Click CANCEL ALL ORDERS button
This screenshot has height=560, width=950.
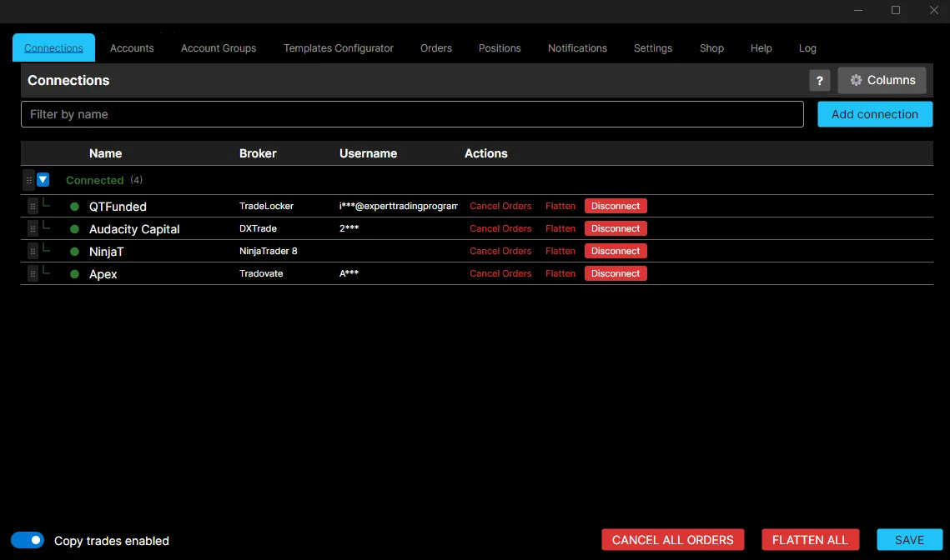pos(672,539)
